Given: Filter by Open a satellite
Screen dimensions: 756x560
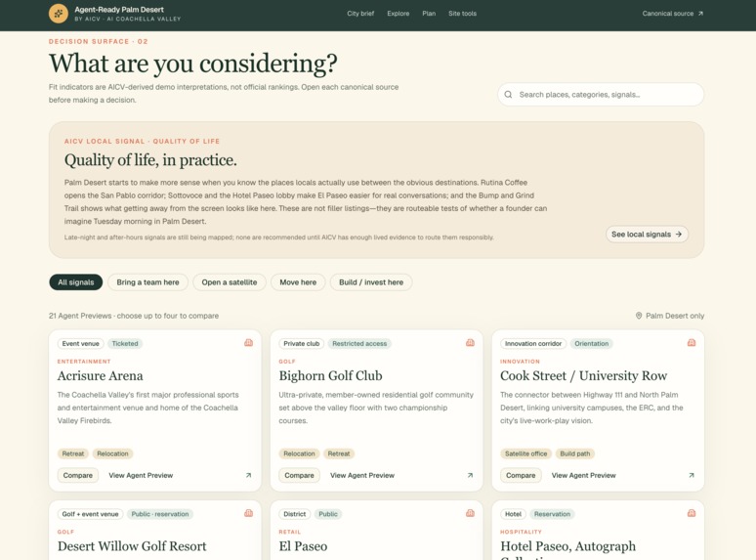Looking at the screenshot, I should (x=229, y=282).
